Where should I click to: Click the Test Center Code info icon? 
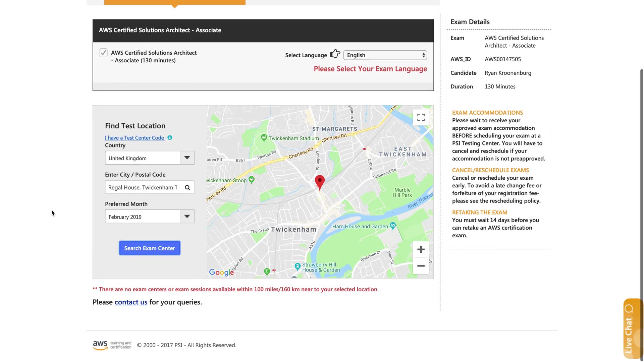click(170, 137)
